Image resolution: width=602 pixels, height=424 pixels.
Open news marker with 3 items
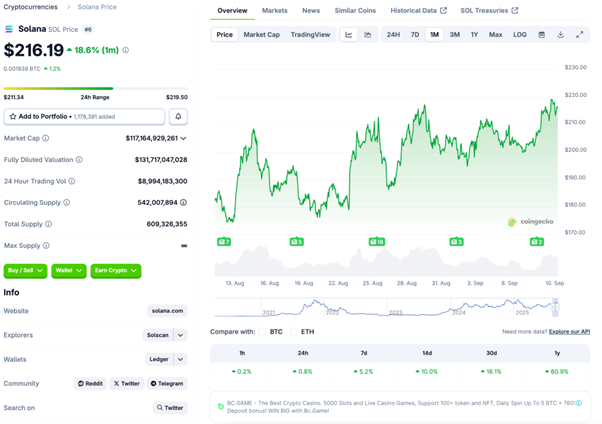[456, 242]
